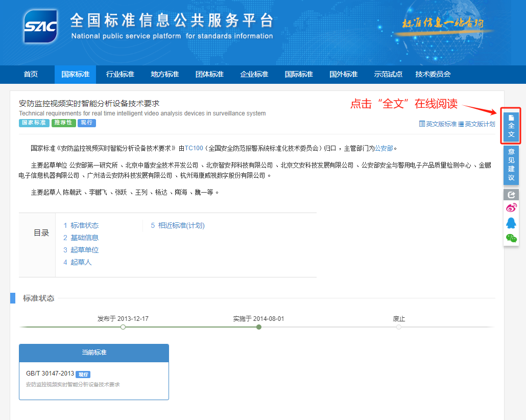Viewport: 526px width, 420px height.
Task: Click the 发布于 2013-12-17 timeline marker
Action: tap(123, 326)
